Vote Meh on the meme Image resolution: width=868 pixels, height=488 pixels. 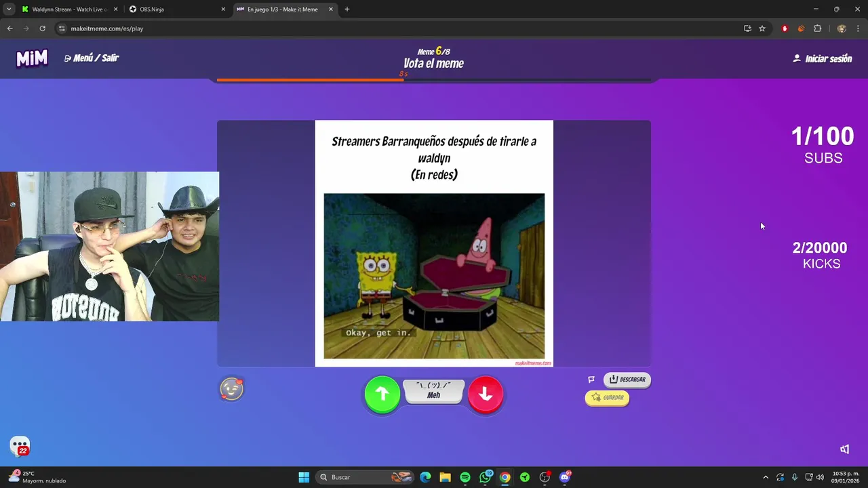click(x=434, y=391)
